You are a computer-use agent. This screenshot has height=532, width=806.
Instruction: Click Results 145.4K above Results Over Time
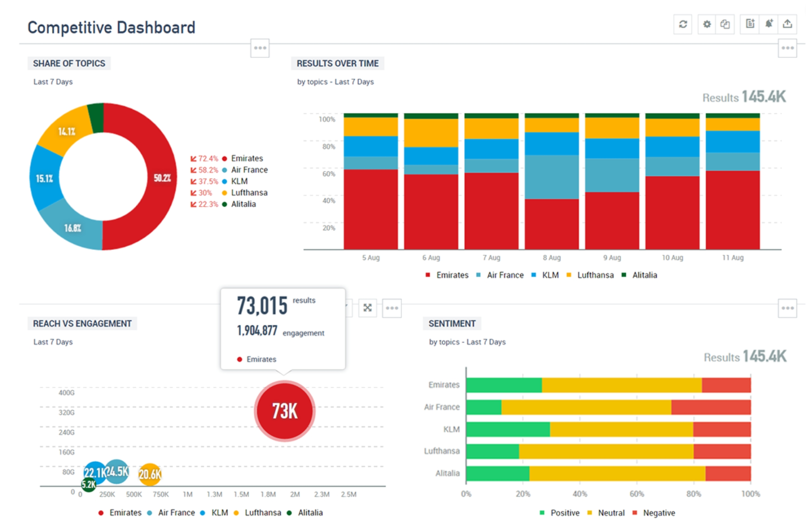point(744,97)
